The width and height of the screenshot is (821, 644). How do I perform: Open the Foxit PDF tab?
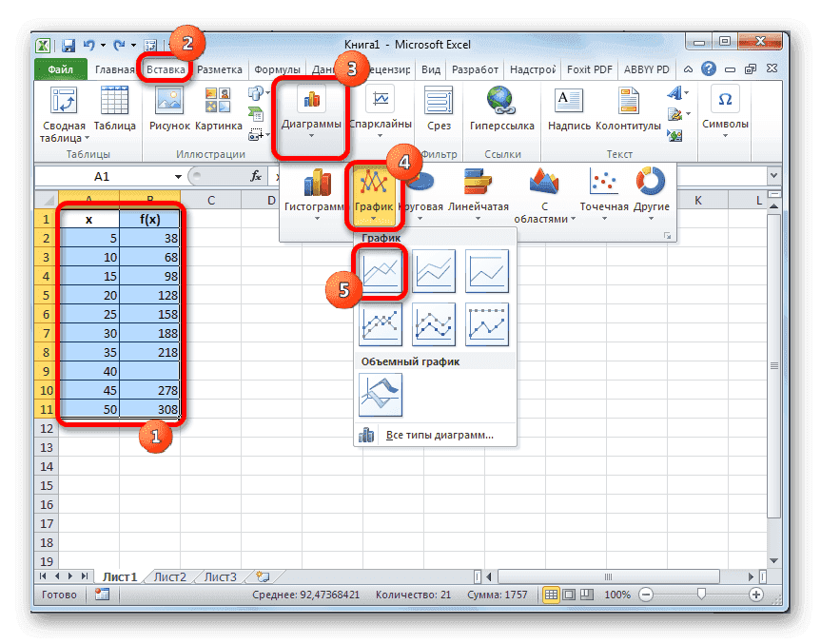pyautogui.click(x=589, y=68)
